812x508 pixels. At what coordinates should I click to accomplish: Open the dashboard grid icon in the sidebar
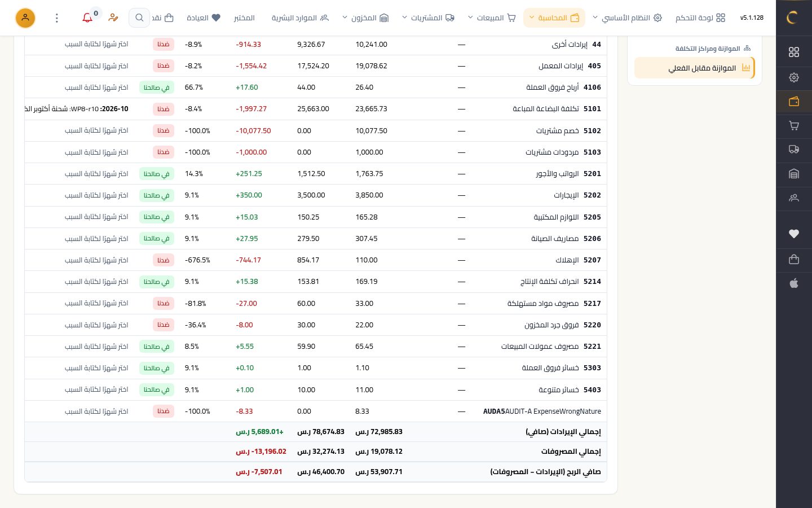[x=794, y=52]
